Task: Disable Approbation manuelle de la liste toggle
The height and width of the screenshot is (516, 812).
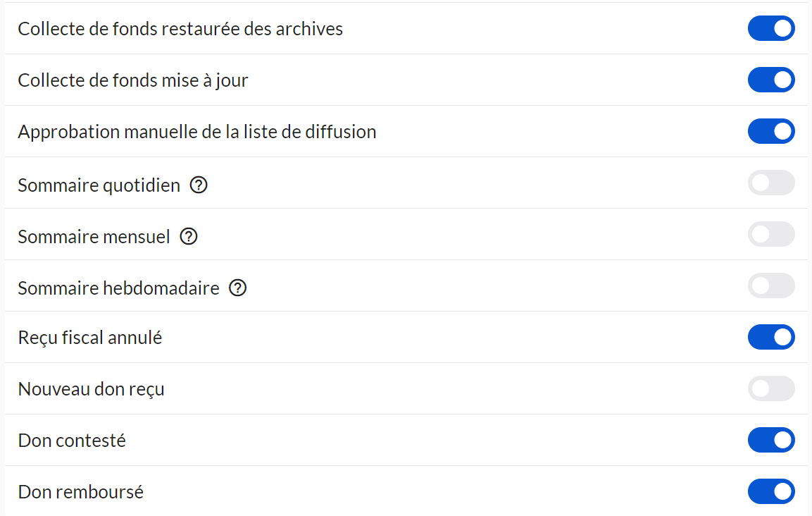Action: pyautogui.click(x=771, y=132)
